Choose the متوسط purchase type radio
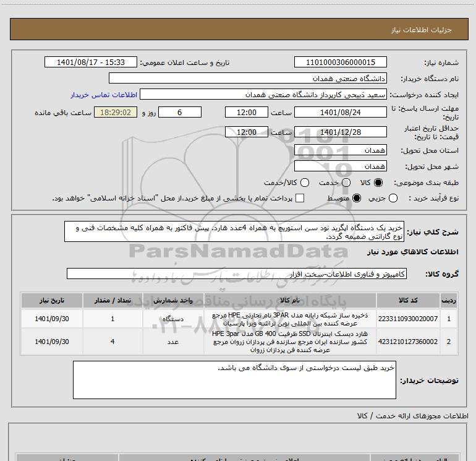Viewport: 476px width, 461px height. pyautogui.click(x=357, y=198)
